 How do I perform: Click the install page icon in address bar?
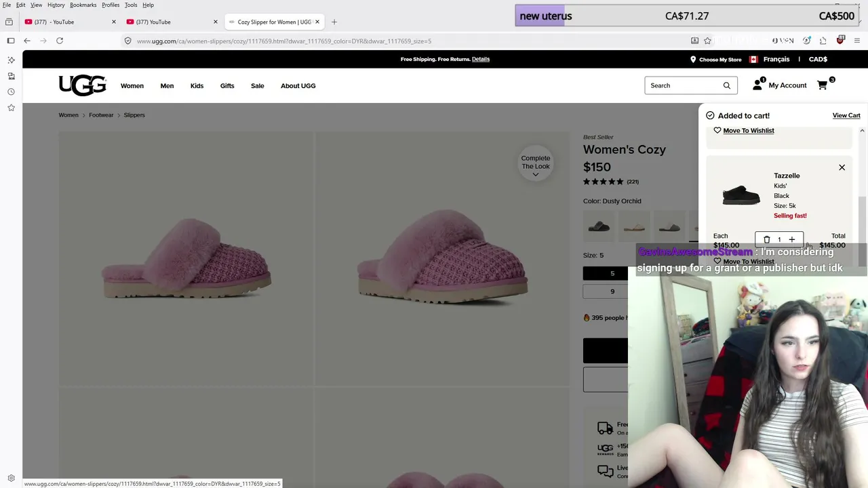click(694, 41)
